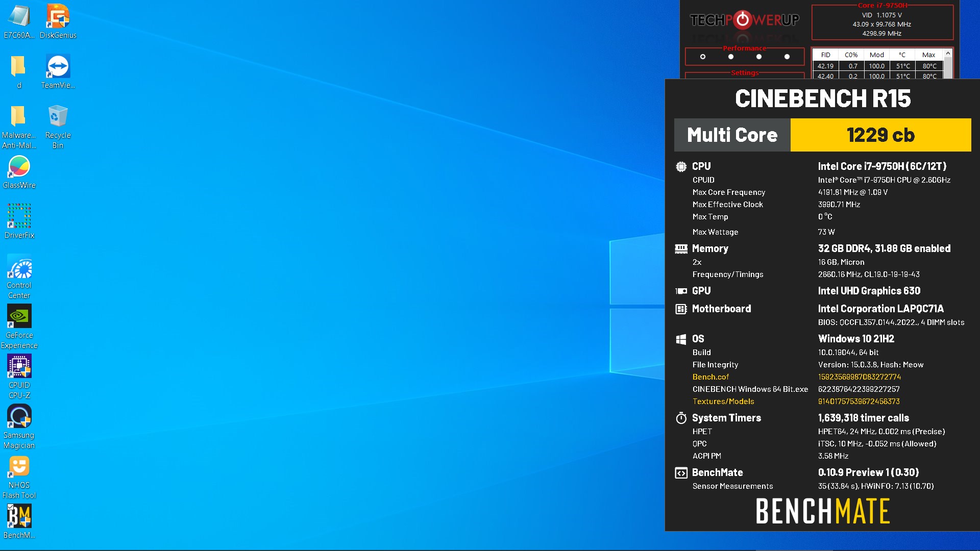Image resolution: width=980 pixels, height=551 pixels.
Task: Open the DriverFix shortcut
Action: tap(19, 221)
